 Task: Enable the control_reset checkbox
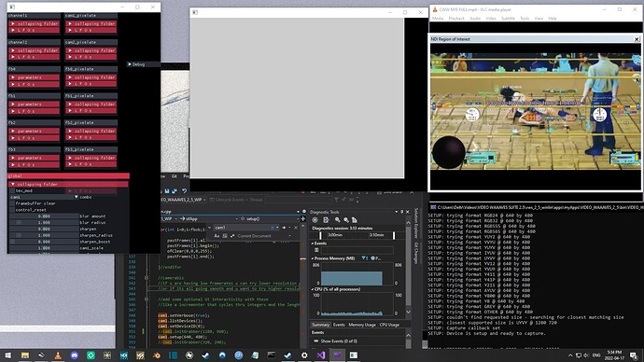12,210
